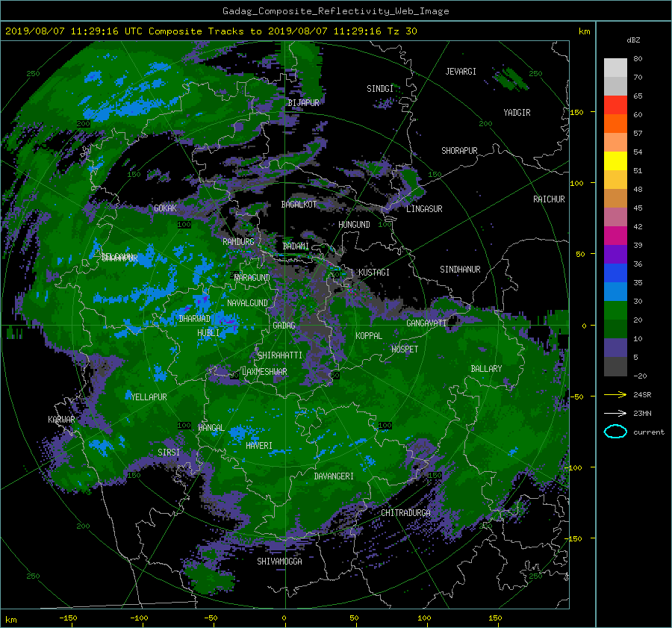Viewport: 672px width, 628px height.
Task: Click the DAVANGERI city label
Action: pos(334,476)
